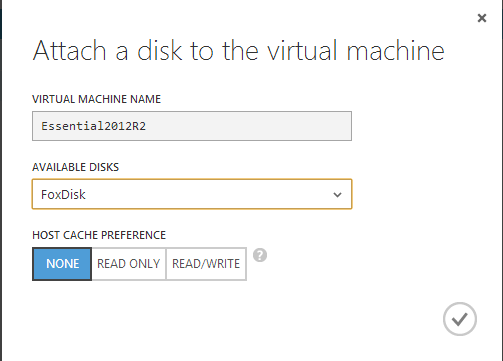Select the FoxDisk text in disk selector

click(x=63, y=194)
